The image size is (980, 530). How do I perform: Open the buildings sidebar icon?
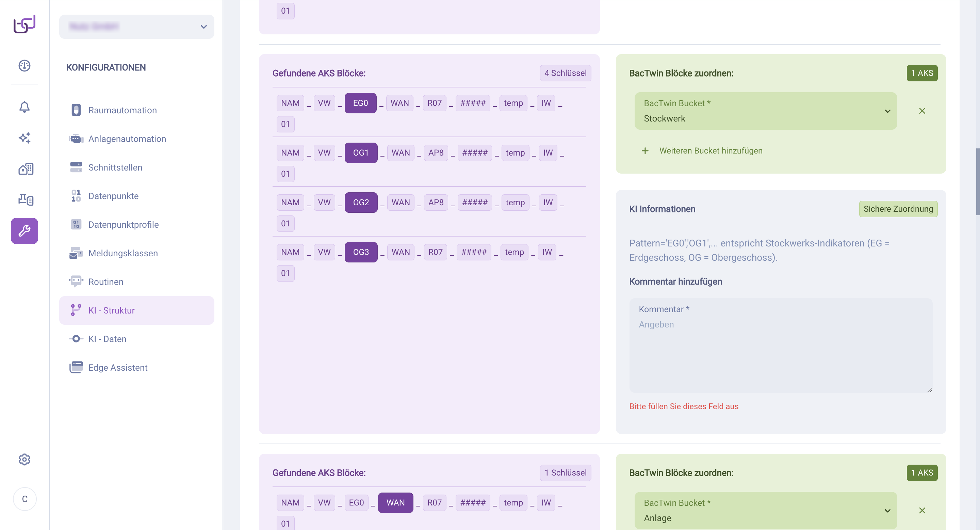pyautogui.click(x=26, y=168)
